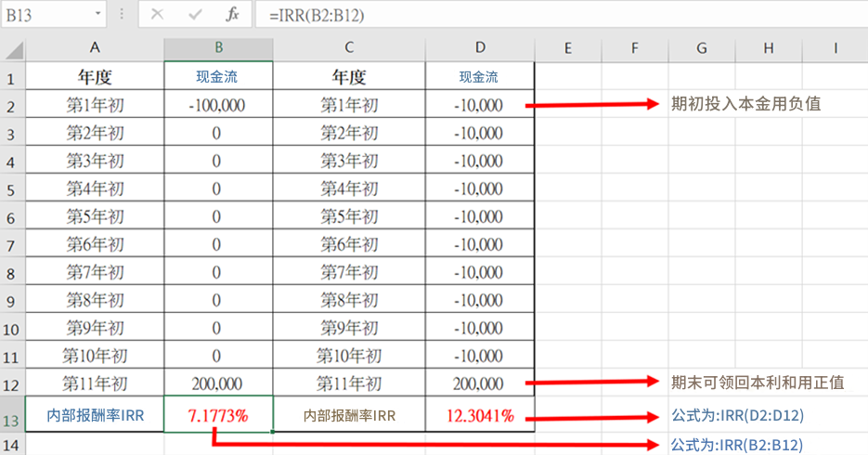Click cell D13 showing 12.3041%

tap(480, 414)
